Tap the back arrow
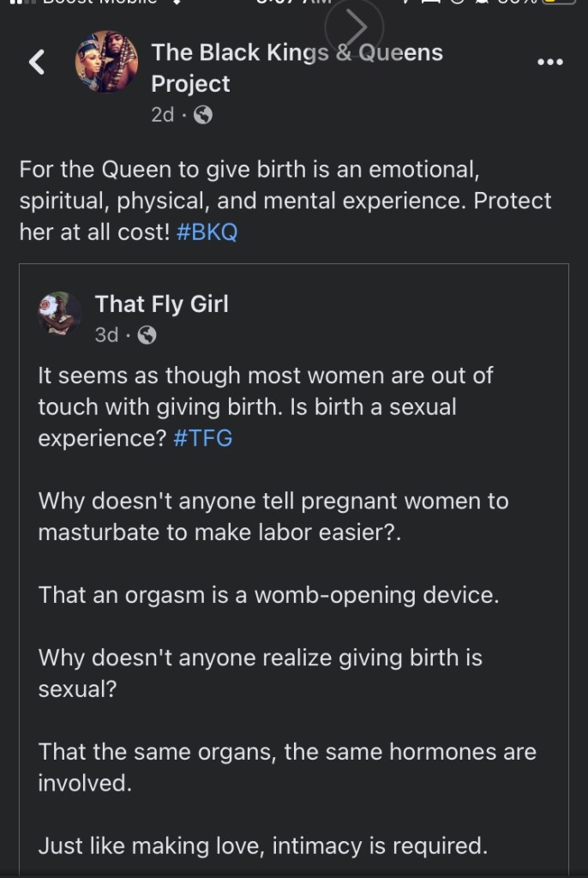 click(x=36, y=62)
